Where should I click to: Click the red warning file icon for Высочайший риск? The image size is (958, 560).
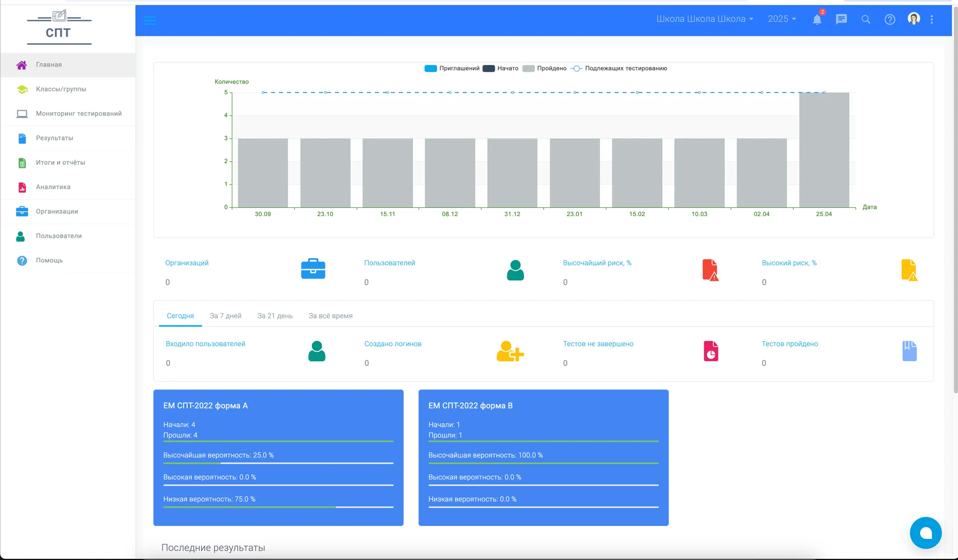click(x=710, y=270)
